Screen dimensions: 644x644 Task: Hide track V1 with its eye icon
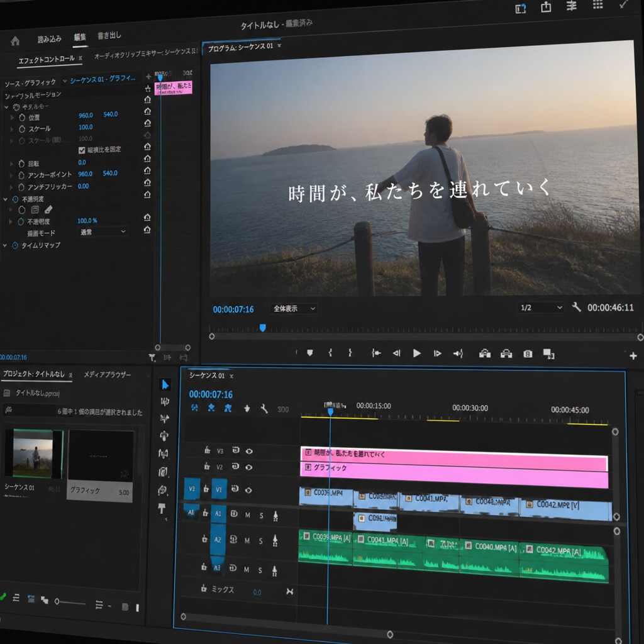tap(248, 490)
